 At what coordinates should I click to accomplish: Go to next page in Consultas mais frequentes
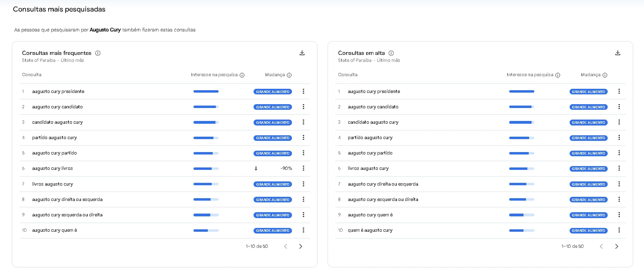[x=301, y=246]
